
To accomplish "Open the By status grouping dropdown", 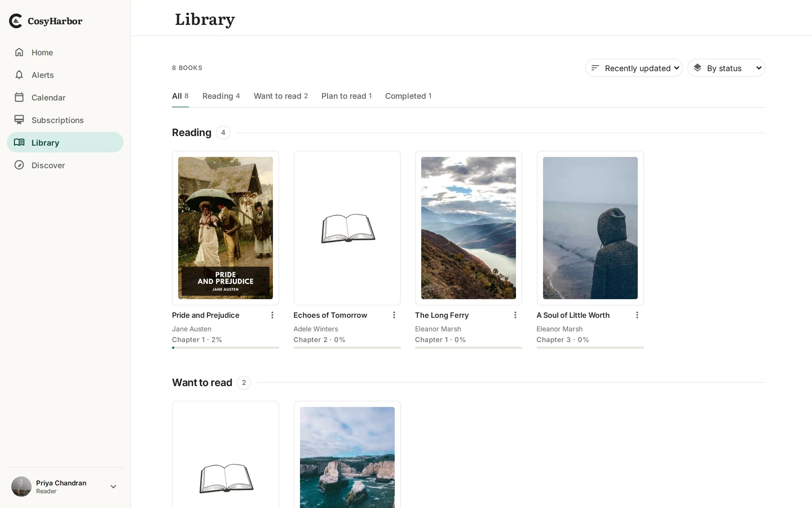I will (726, 68).
